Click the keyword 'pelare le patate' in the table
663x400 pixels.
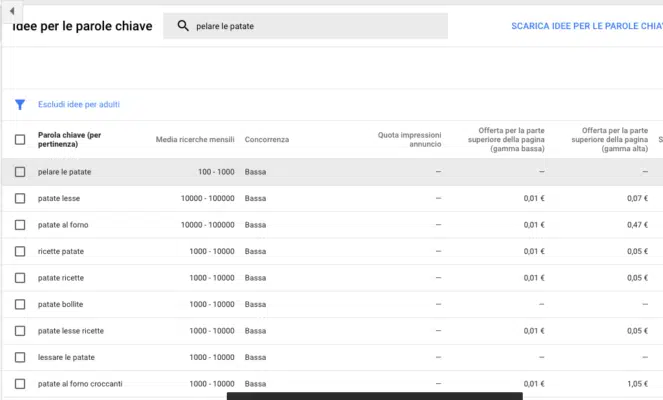pos(64,172)
